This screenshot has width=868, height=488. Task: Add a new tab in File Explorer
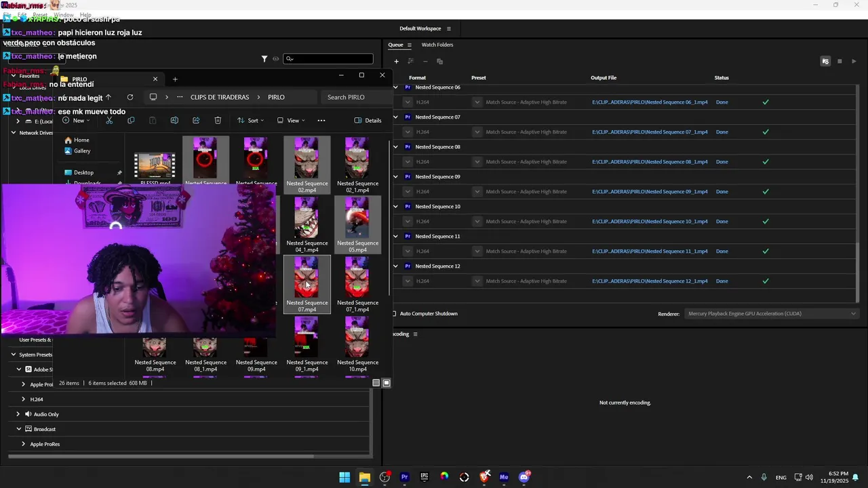pyautogui.click(x=175, y=79)
